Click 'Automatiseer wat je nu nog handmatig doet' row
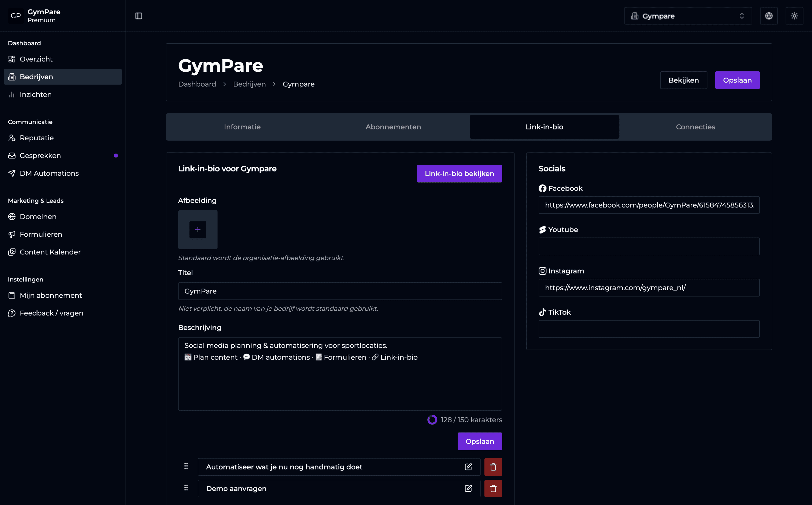Screen dimensions: 812x505 tap(339, 467)
